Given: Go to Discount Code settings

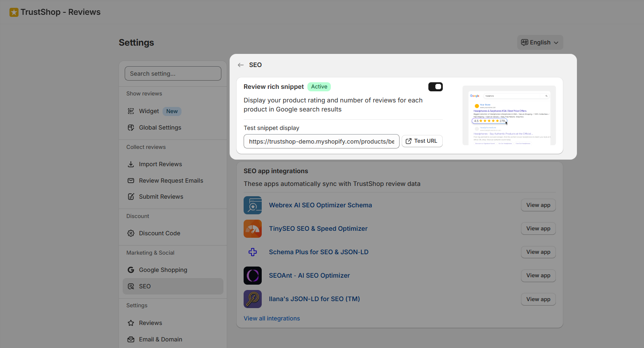Looking at the screenshot, I should point(159,233).
